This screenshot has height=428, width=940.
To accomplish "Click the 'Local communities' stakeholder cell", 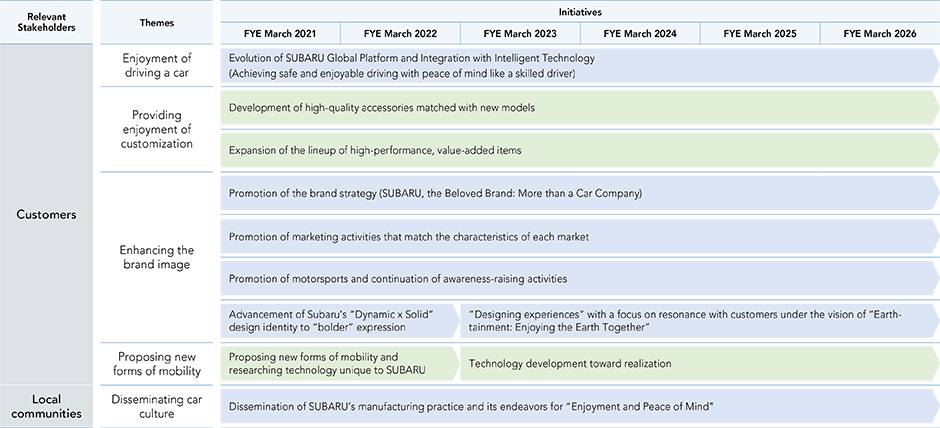I will 46,406.
